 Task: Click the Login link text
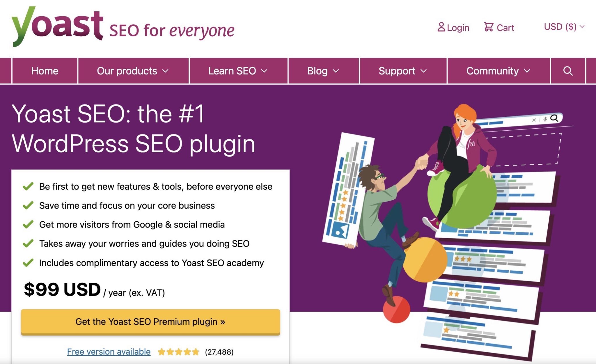[x=458, y=28]
